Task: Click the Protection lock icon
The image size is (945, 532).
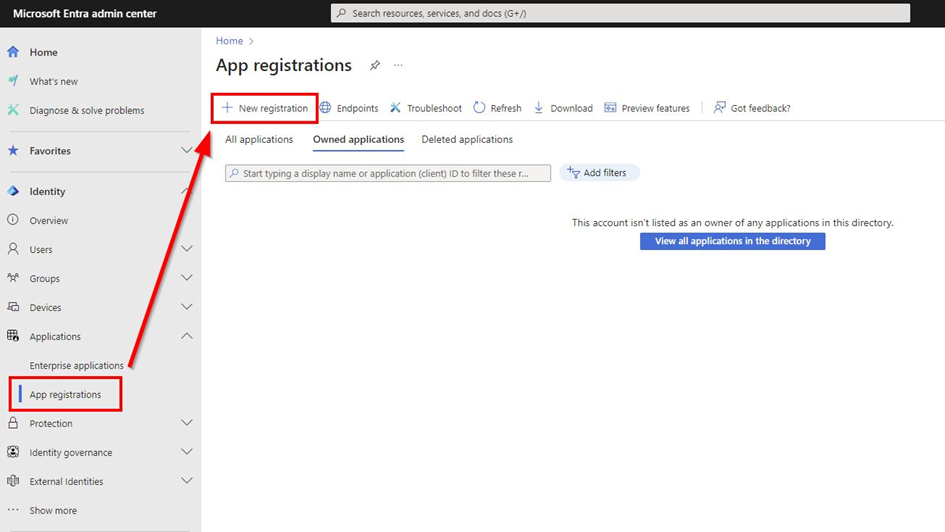Action: tap(13, 423)
